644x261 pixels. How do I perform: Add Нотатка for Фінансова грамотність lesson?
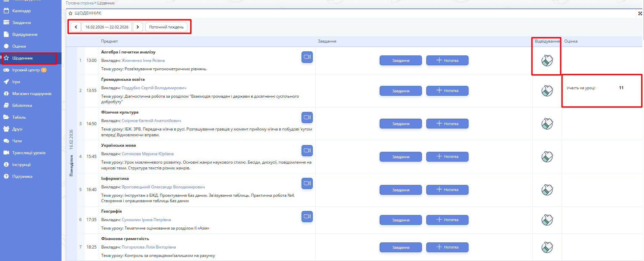pos(447,247)
